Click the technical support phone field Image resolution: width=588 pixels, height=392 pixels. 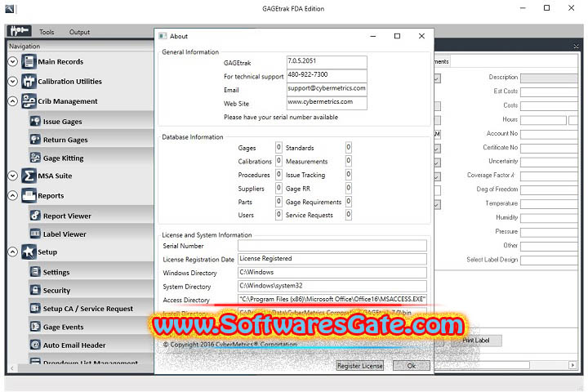point(327,76)
